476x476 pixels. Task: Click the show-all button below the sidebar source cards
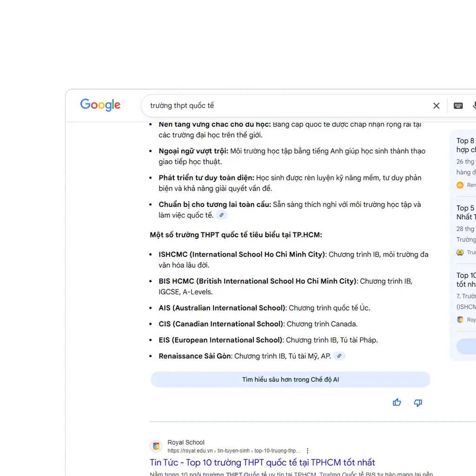[467, 347]
